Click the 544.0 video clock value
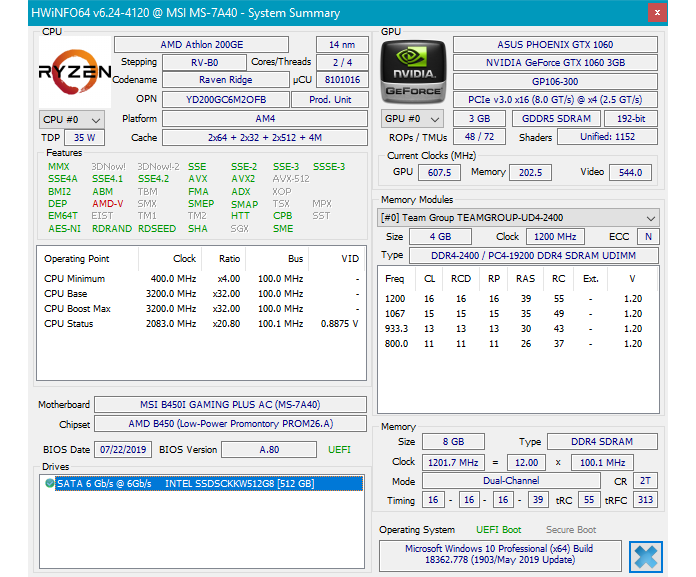Viewport: 696px width, 577px height. tap(630, 173)
